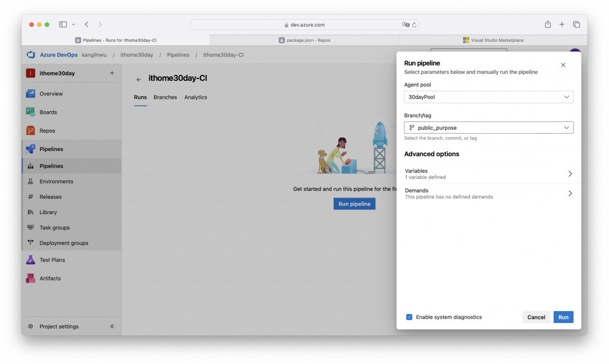Open the Artifacts icon in sidebar
The image size is (609, 364).
click(x=31, y=278)
